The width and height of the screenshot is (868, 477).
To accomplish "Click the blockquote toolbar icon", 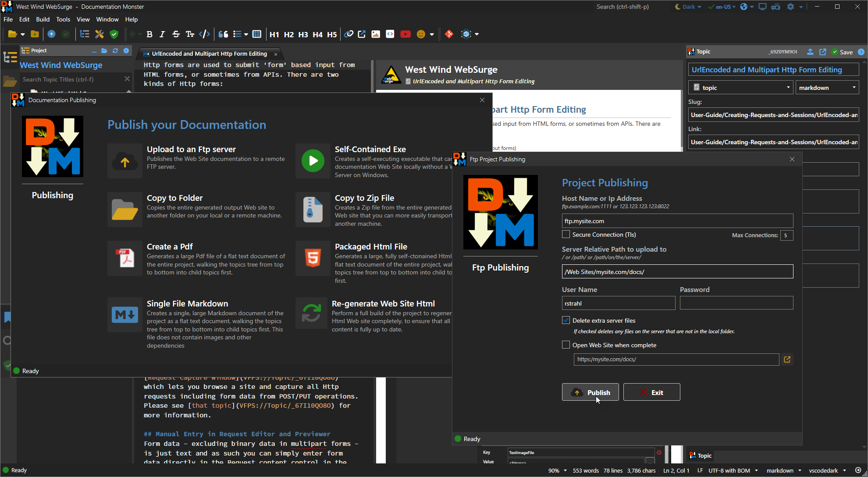I will pos(223,34).
